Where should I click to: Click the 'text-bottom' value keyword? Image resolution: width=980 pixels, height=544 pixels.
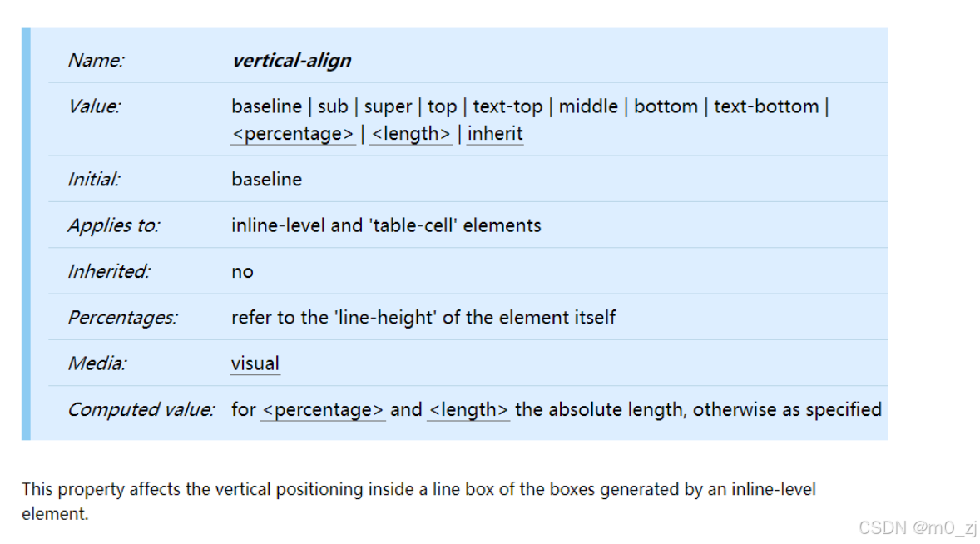coord(766,106)
